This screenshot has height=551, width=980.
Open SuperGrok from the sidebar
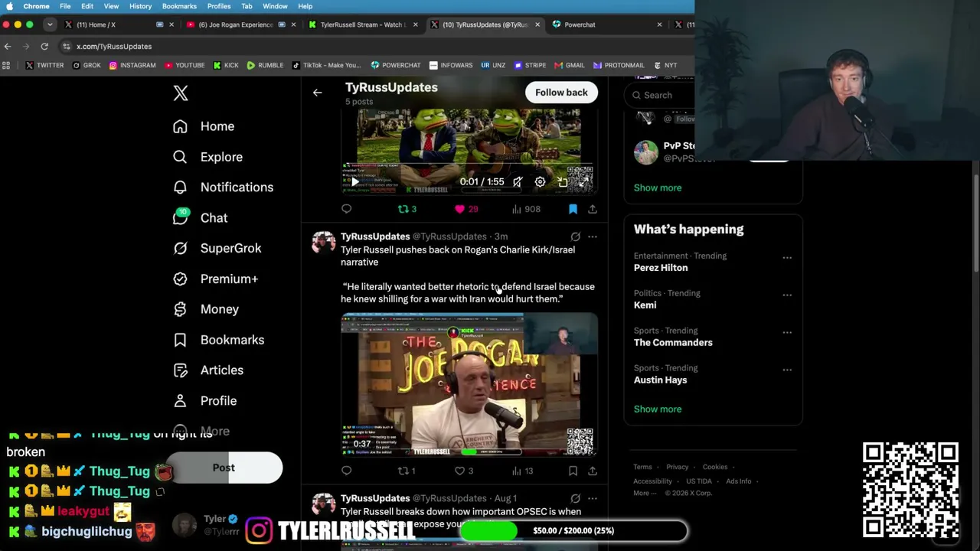tap(217, 248)
